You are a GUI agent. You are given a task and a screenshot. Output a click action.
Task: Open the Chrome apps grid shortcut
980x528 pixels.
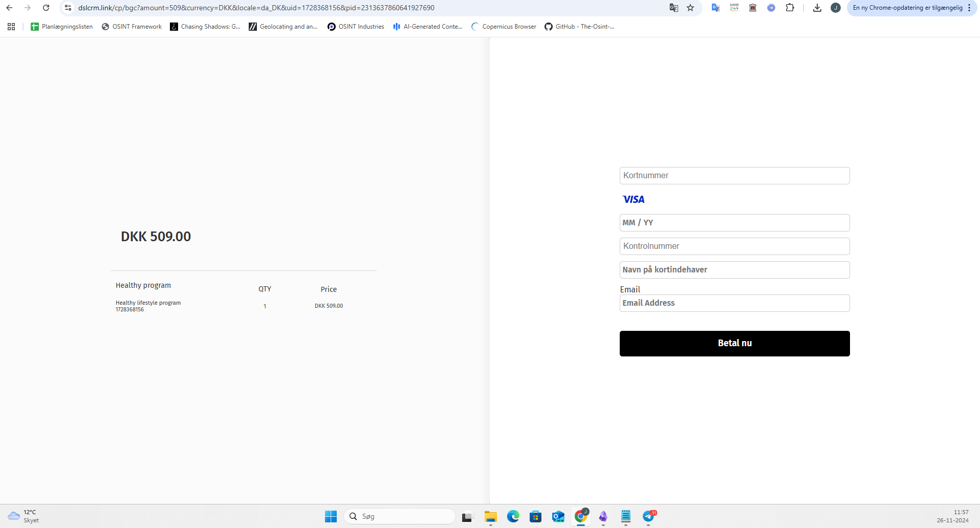click(x=11, y=27)
